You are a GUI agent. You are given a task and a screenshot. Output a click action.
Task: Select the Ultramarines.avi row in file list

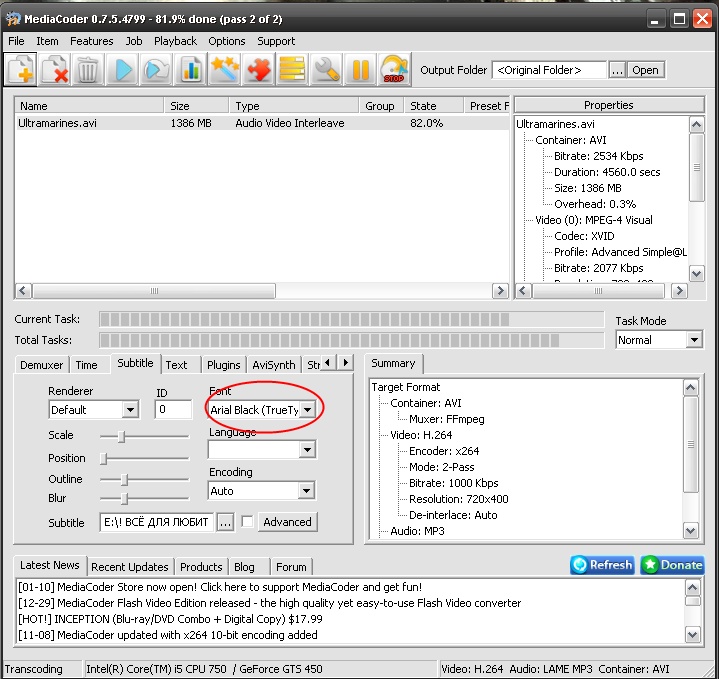[262, 123]
